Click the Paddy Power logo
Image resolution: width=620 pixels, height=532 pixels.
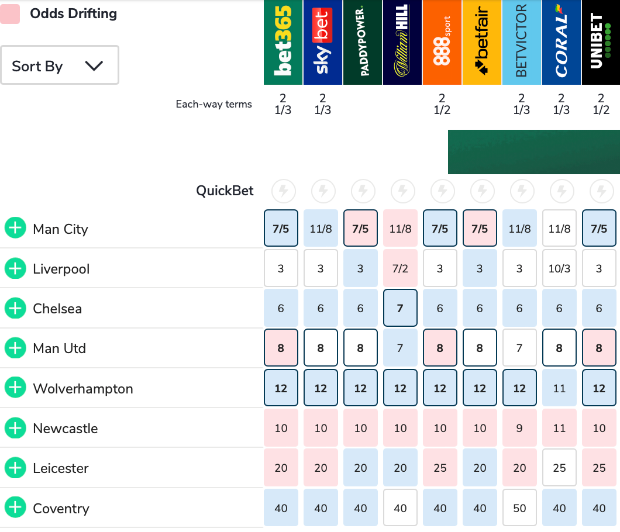[x=362, y=42]
